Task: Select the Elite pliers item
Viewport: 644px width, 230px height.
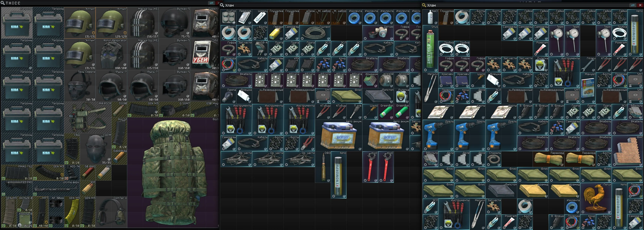Action: [307, 144]
